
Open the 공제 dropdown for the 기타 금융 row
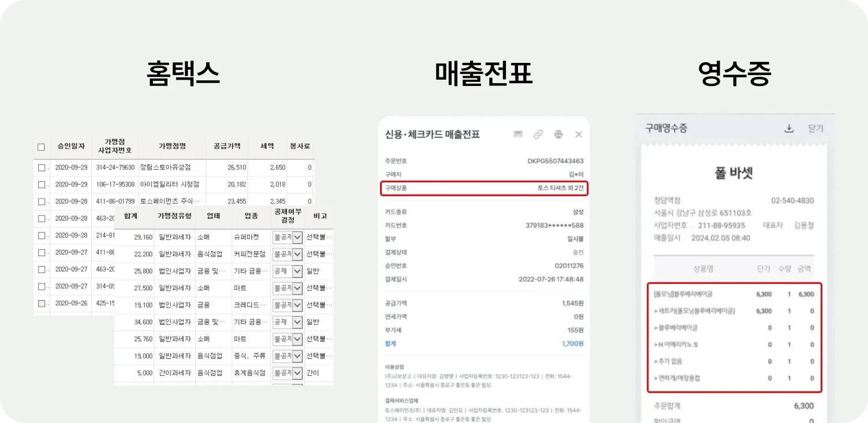tap(287, 271)
